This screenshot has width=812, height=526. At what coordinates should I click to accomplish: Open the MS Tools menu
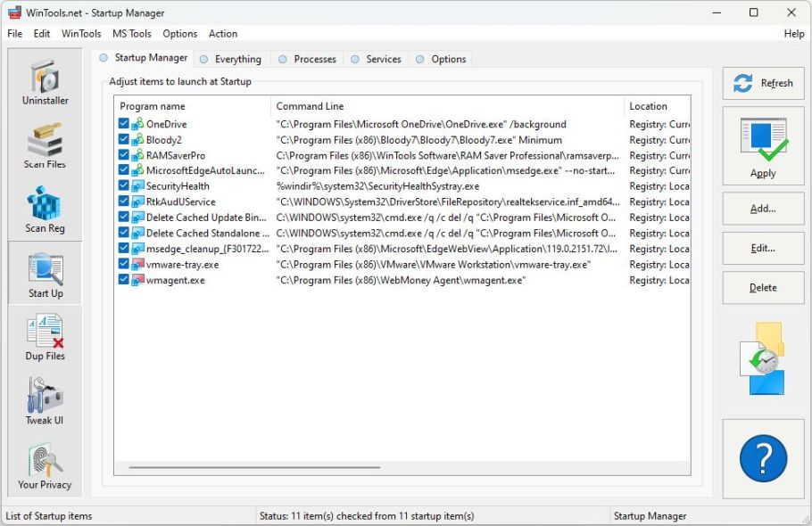click(x=131, y=34)
